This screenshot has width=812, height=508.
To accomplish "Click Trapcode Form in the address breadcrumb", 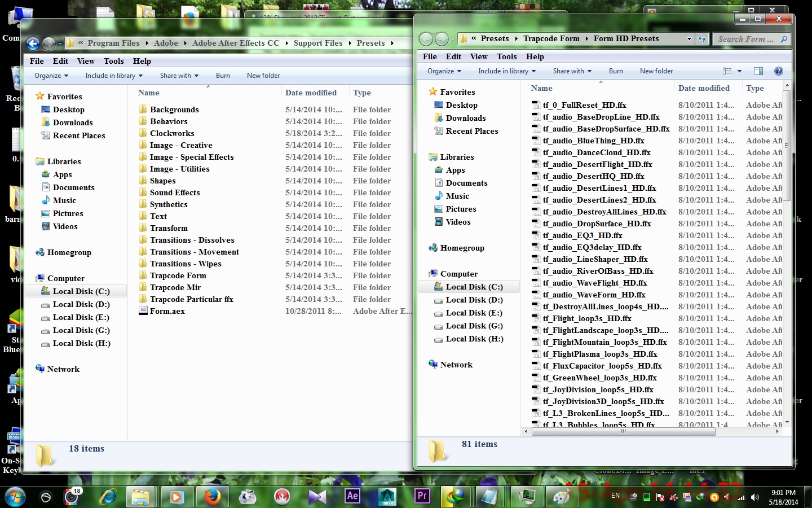I will (551, 39).
